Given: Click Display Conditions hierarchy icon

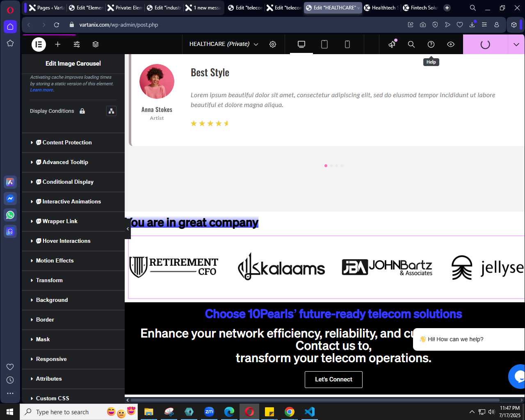Looking at the screenshot, I should [x=111, y=111].
